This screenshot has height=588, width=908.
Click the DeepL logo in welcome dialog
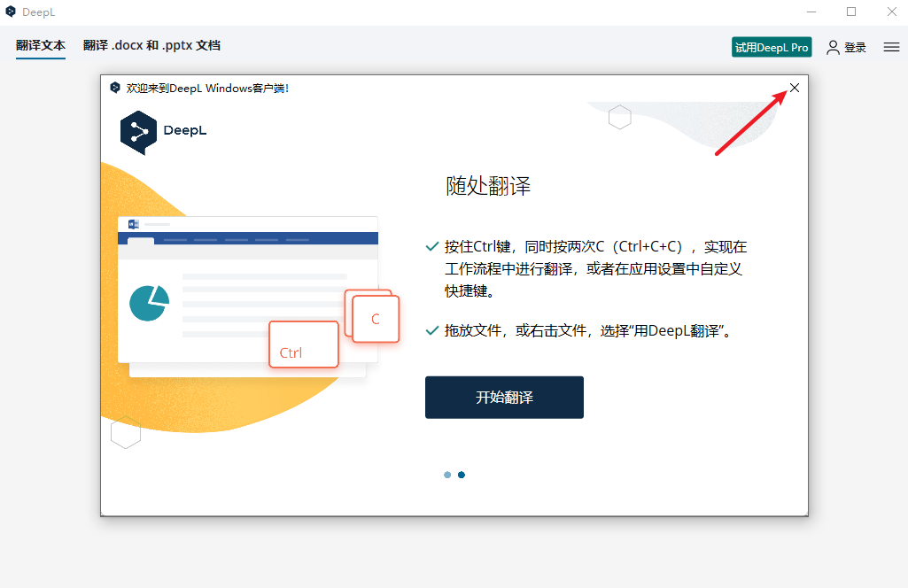[x=163, y=133]
